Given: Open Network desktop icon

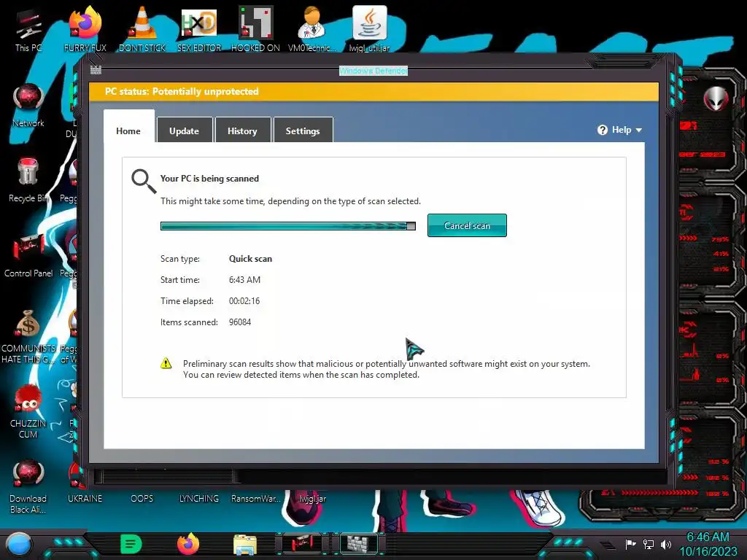Looking at the screenshot, I should [x=28, y=105].
